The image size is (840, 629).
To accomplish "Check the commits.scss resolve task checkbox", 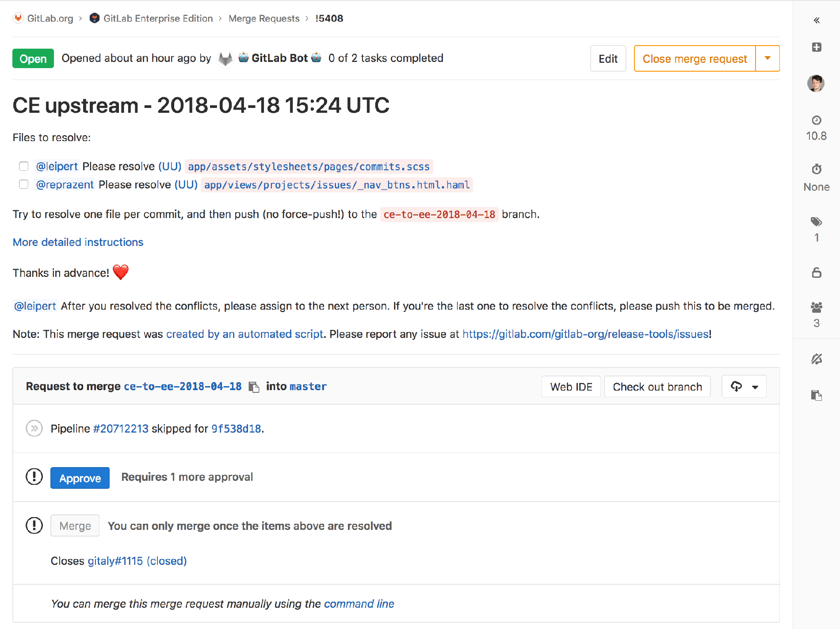I will point(24,166).
